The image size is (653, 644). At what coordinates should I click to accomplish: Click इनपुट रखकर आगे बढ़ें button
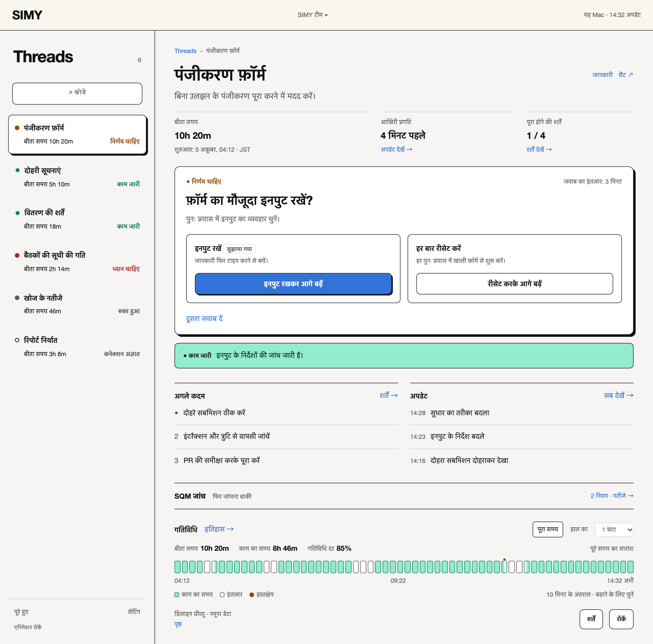pos(293,284)
